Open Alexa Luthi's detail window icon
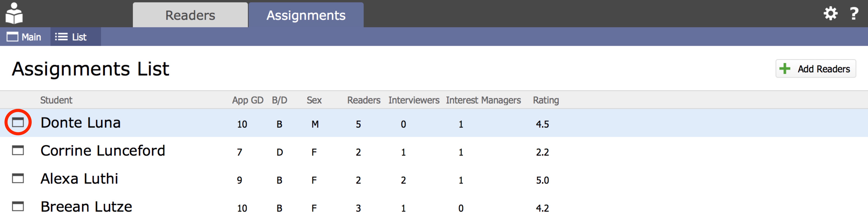This screenshot has width=868, height=214. [18, 178]
